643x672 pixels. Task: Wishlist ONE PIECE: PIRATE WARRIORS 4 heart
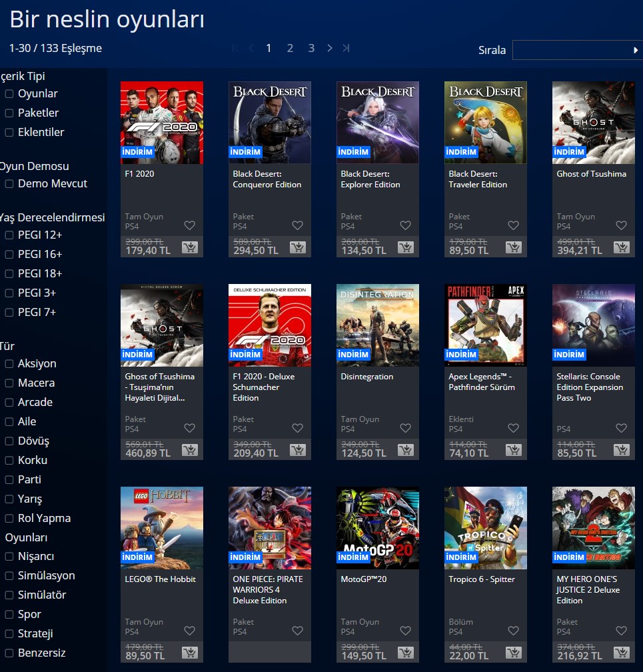[x=298, y=631]
